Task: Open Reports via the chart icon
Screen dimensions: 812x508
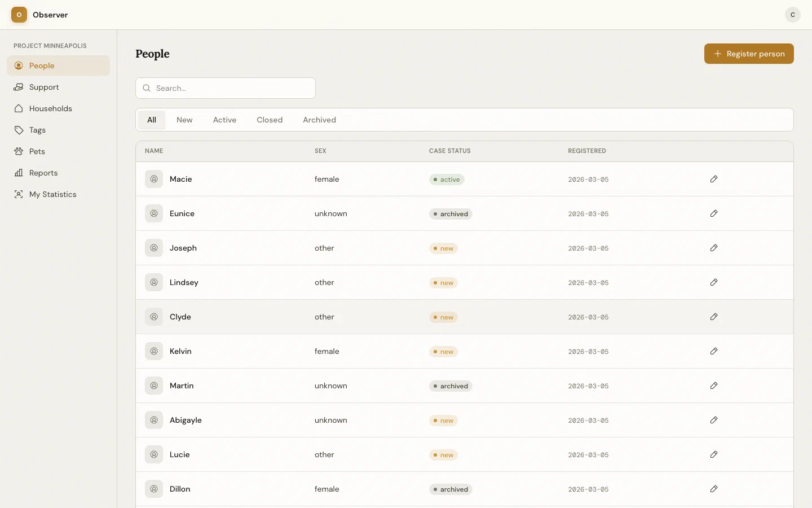Action: pos(19,173)
